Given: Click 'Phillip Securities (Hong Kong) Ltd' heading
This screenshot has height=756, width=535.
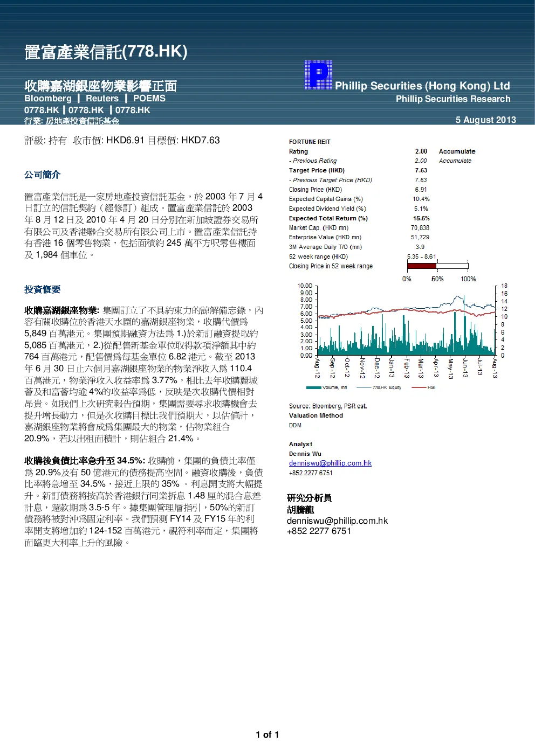Looking at the screenshot, I should [x=422, y=86].
